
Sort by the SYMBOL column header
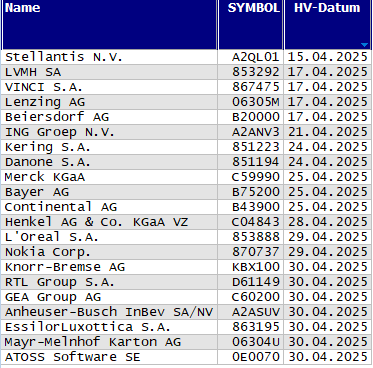tap(251, 25)
